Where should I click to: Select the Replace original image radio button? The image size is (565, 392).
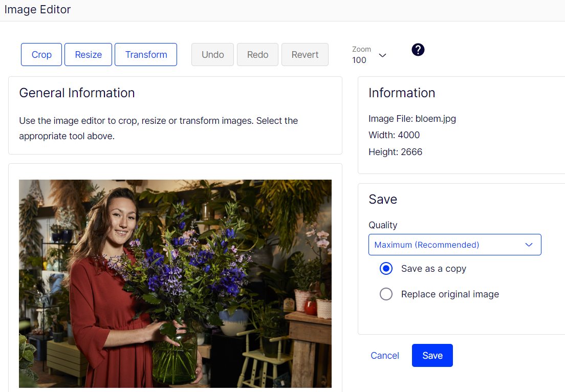386,294
